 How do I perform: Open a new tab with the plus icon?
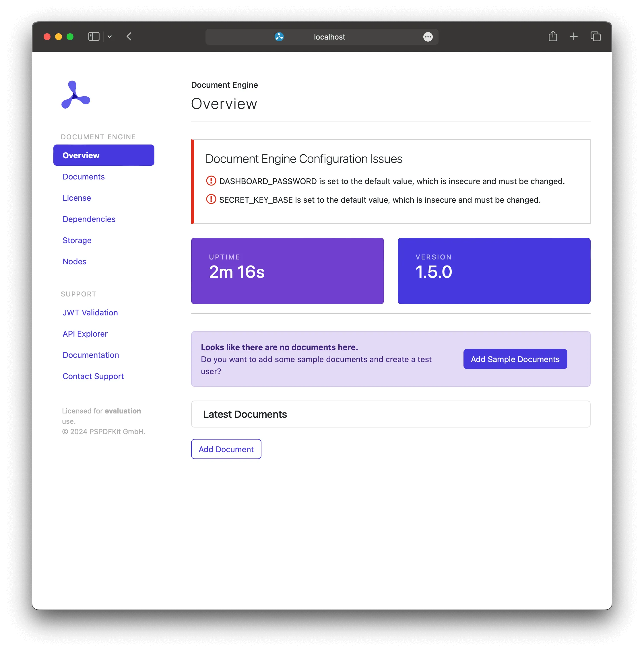(573, 36)
